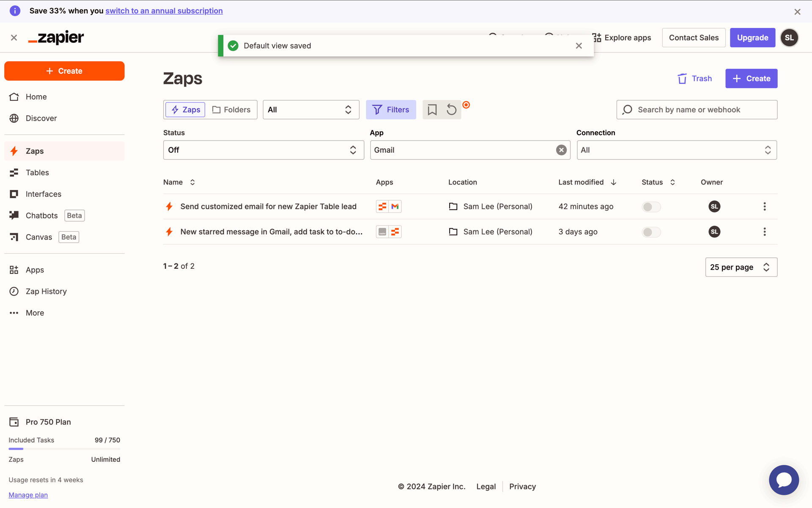Go to Home in the sidebar
812x508 pixels.
(64, 97)
